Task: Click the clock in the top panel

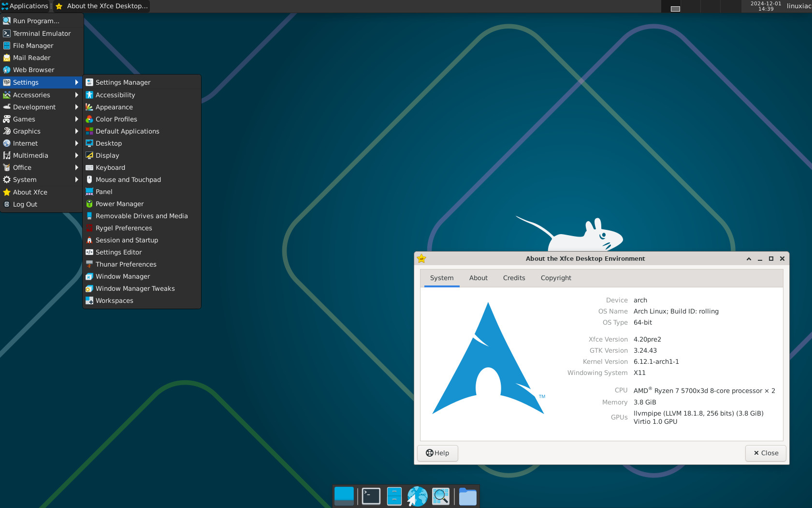Action: coord(766,6)
